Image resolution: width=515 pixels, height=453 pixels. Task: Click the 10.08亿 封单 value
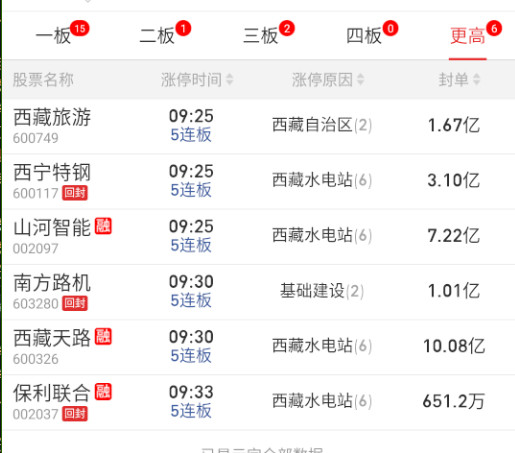[x=454, y=346]
